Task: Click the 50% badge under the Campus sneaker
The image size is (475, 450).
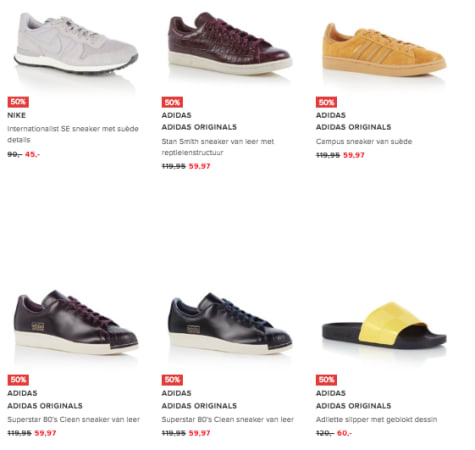Action: tap(326, 102)
